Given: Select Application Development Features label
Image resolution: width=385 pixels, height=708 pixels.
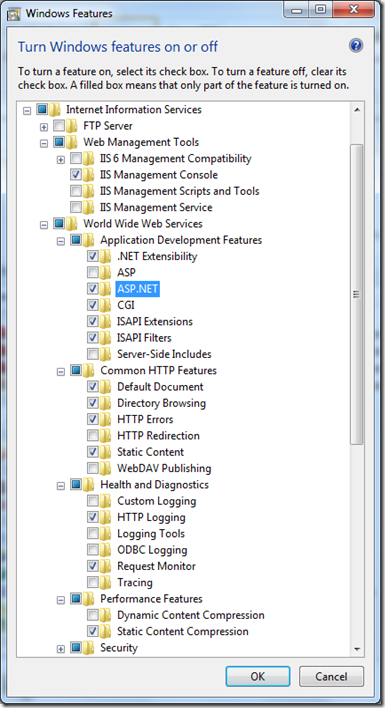Looking at the screenshot, I should (x=181, y=240).
